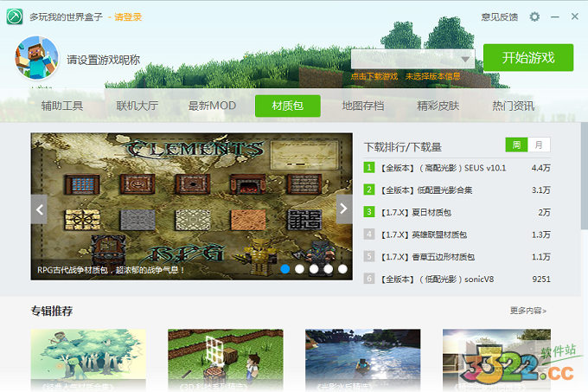Open the 联机大厅 tab

pos(137,106)
